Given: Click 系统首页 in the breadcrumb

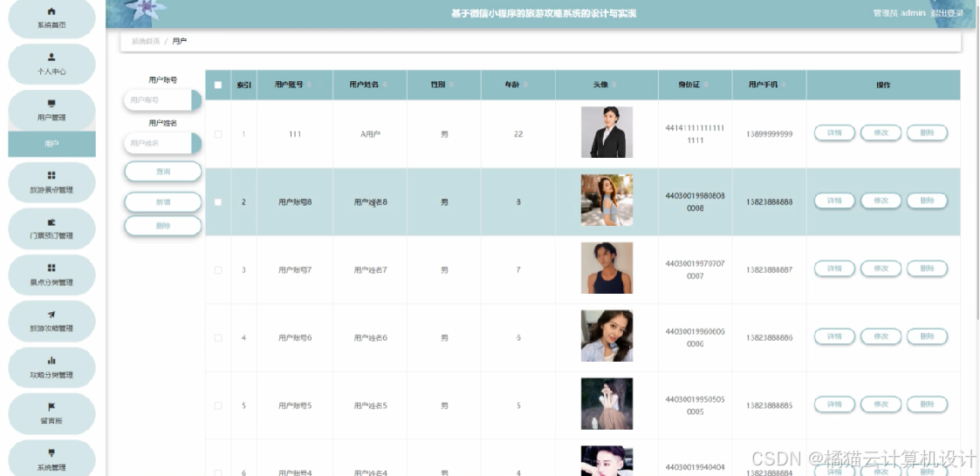Looking at the screenshot, I should tap(145, 41).
